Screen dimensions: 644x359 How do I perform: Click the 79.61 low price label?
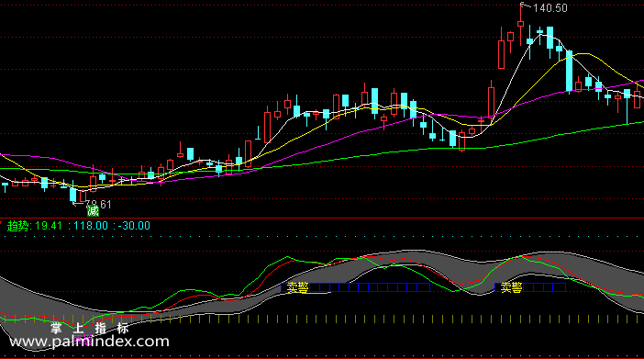click(98, 204)
